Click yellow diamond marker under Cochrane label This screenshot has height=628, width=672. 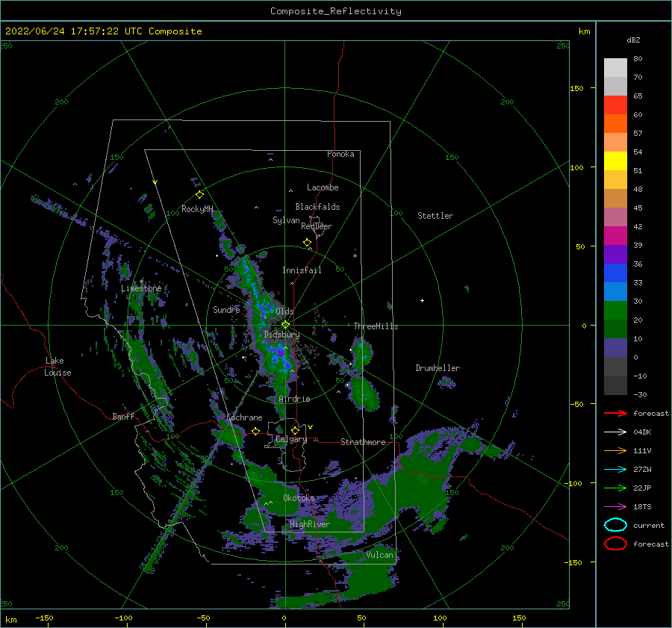click(256, 431)
